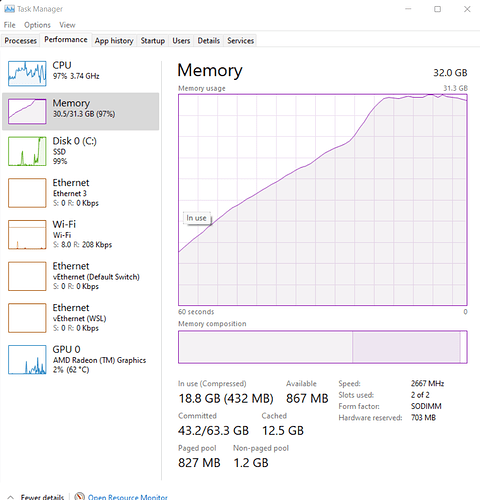Open the View menu
Image resolution: width=480 pixels, height=500 pixels.
click(67, 25)
